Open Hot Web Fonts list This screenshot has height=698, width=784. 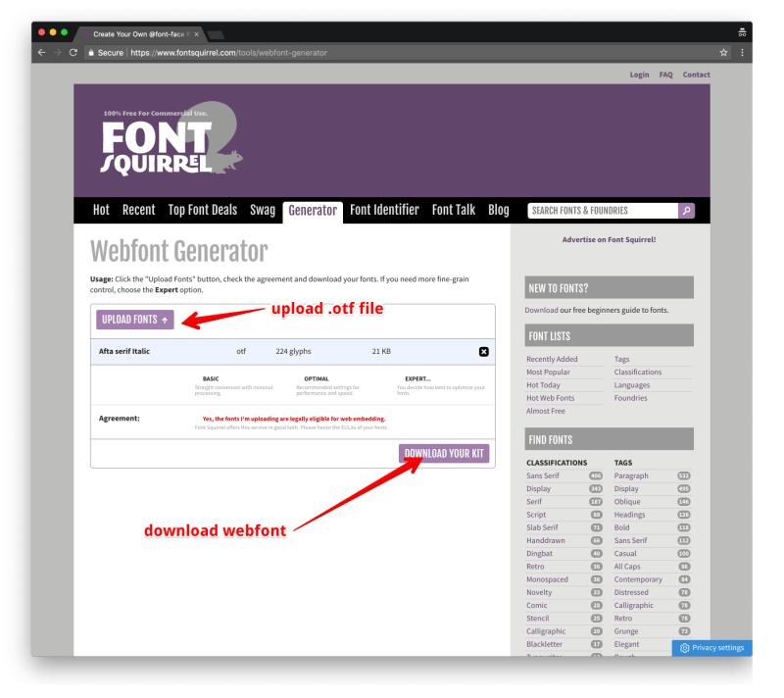pos(550,398)
